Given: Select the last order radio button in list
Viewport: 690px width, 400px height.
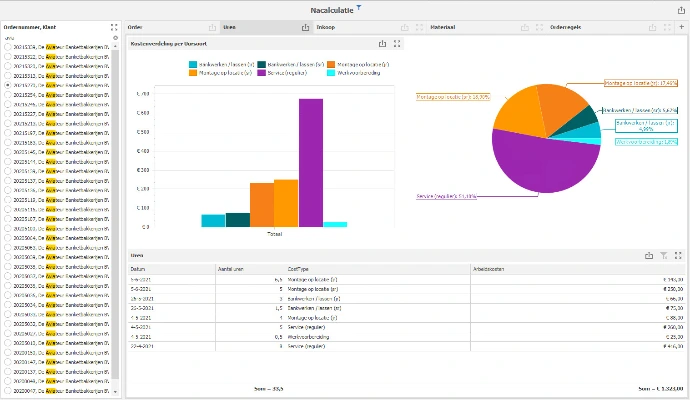Looking at the screenshot, I should point(9,389).
